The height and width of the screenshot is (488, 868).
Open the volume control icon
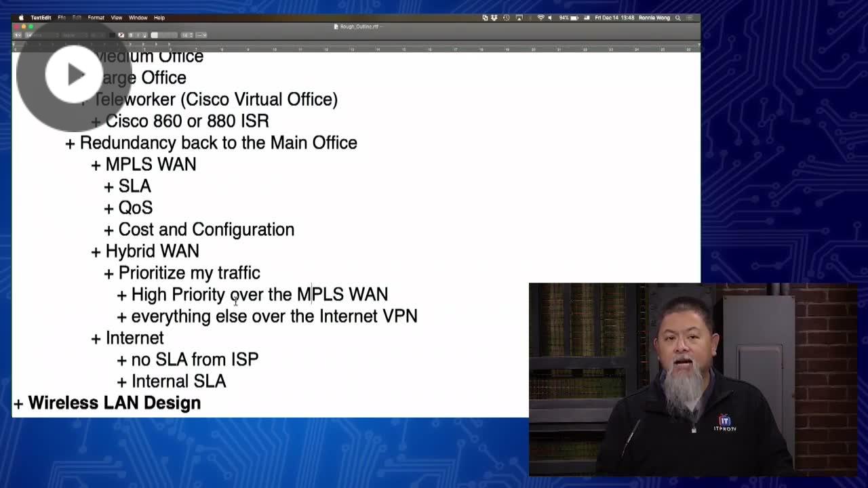point(550,18)
